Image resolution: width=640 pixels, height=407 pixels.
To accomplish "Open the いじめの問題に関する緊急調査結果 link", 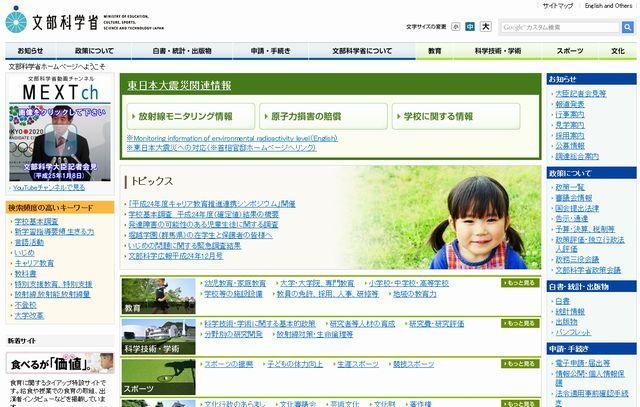I will coord(184,245).
